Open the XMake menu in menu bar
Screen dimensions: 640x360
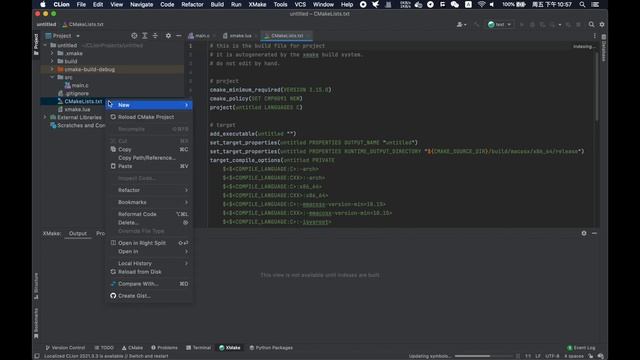tap(257, 4)
